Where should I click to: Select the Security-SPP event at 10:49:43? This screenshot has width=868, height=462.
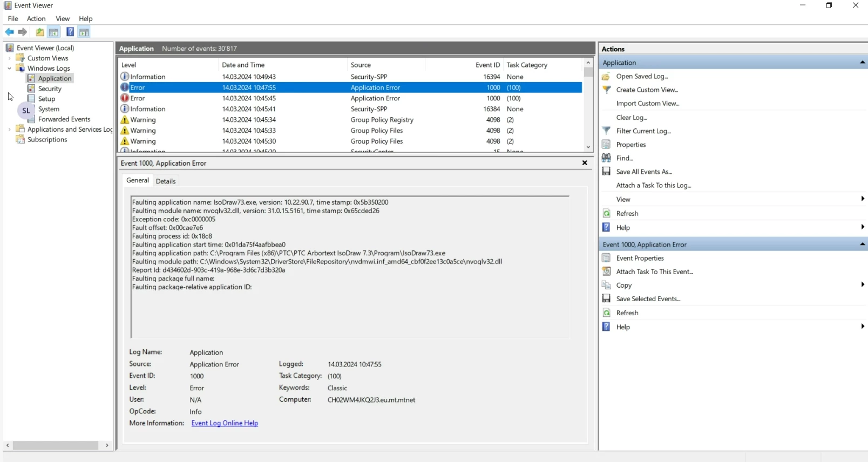(350, 77)
